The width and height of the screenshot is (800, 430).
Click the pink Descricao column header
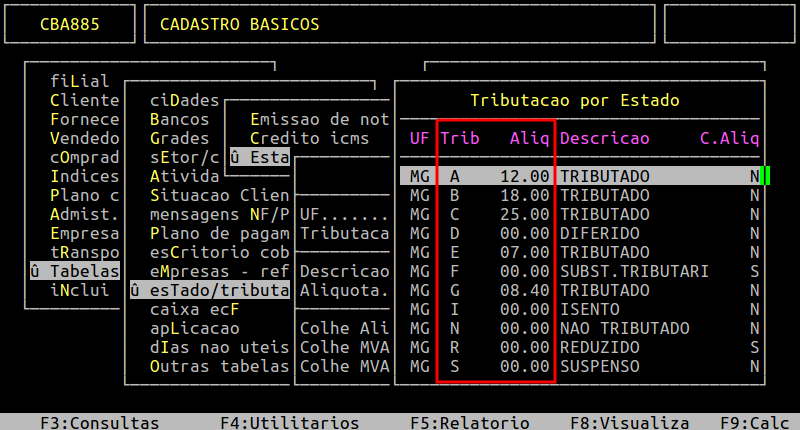point(605,138)
